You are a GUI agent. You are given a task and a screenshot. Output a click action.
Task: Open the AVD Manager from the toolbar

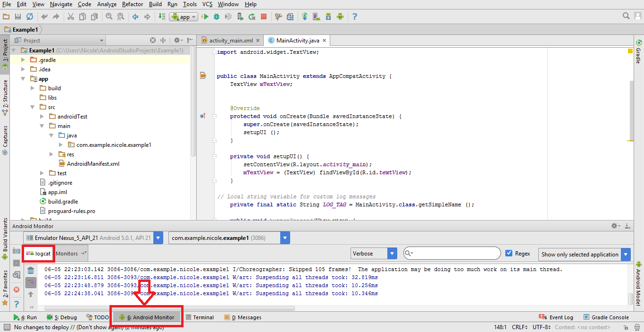[317, 17]
